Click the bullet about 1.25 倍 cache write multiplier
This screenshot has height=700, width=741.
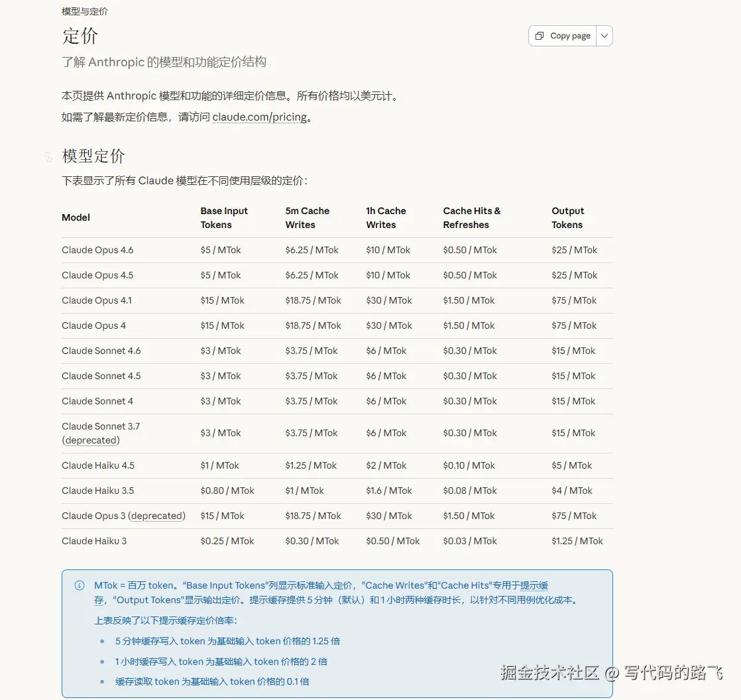[228, 642]
